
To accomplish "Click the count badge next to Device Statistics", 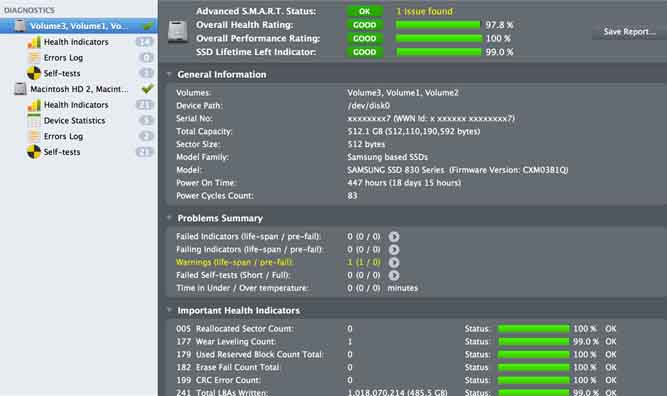I will [146, 120].
